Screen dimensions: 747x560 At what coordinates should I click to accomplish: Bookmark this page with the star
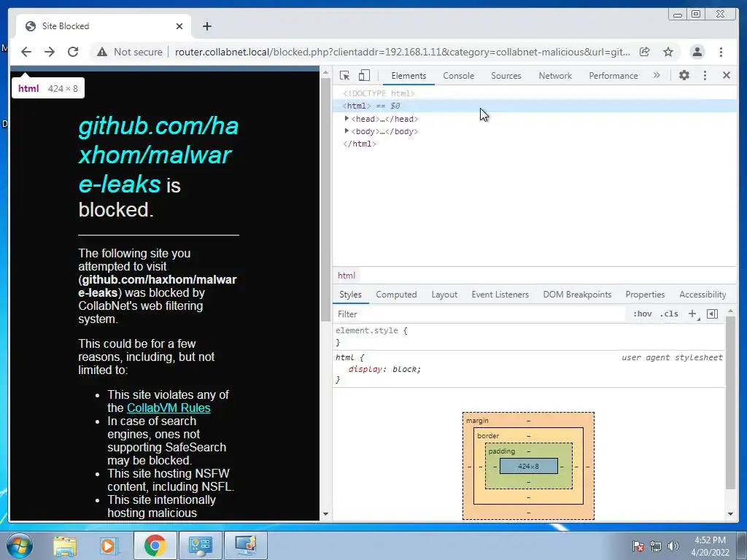pyautogui.click(x=668, y=52)
